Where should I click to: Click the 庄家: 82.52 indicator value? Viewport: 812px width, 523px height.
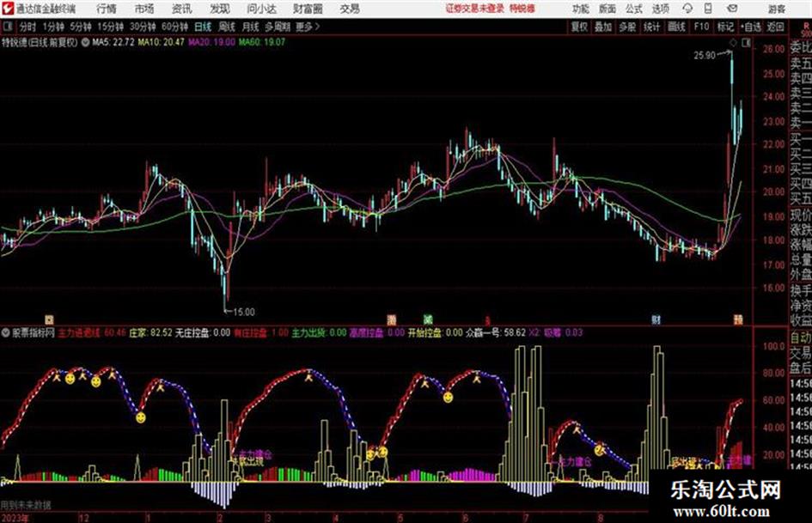coord(150,332)
